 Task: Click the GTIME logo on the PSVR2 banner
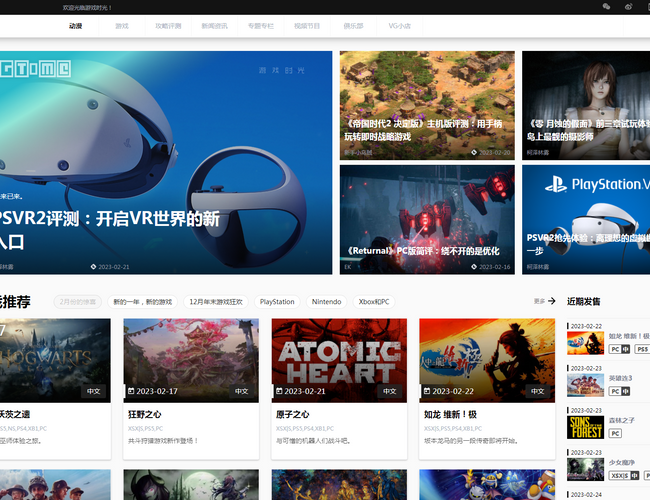[35, 68]
